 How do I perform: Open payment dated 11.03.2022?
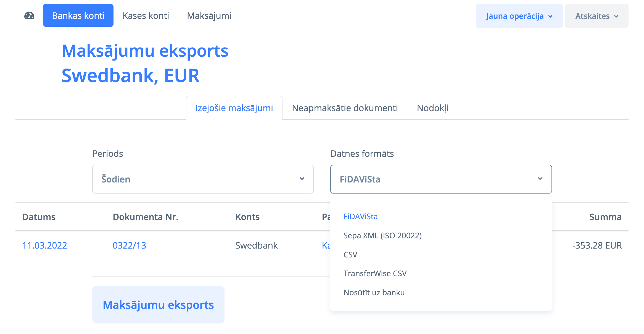pyautogui.click(x=44, y=246)
